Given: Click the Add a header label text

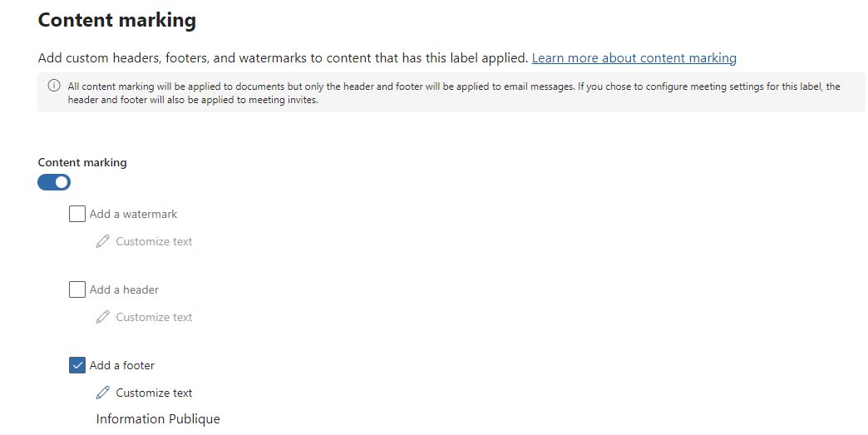Looking at the screenshot, I should 124,290.
